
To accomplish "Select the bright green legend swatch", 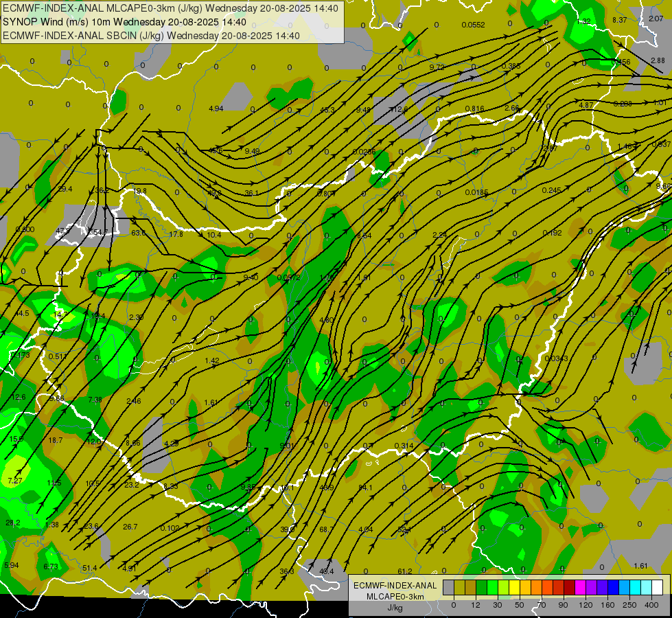I will [x=492, y=587].
